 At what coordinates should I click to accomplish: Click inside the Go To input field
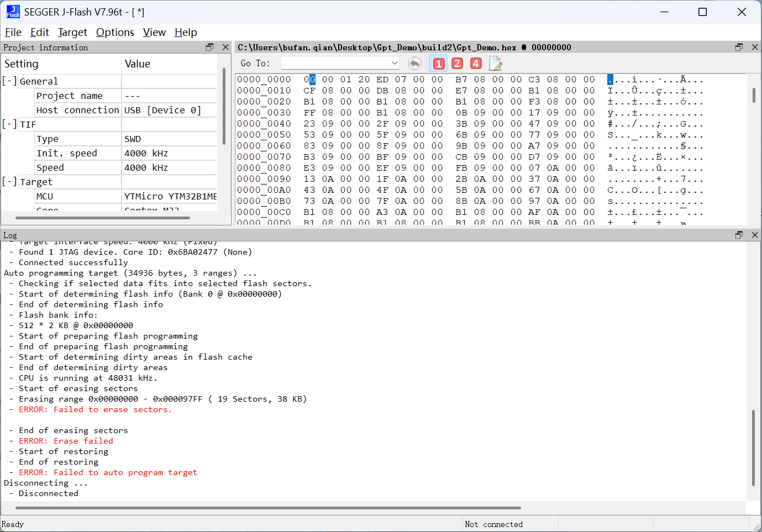[x=335, y=64]
